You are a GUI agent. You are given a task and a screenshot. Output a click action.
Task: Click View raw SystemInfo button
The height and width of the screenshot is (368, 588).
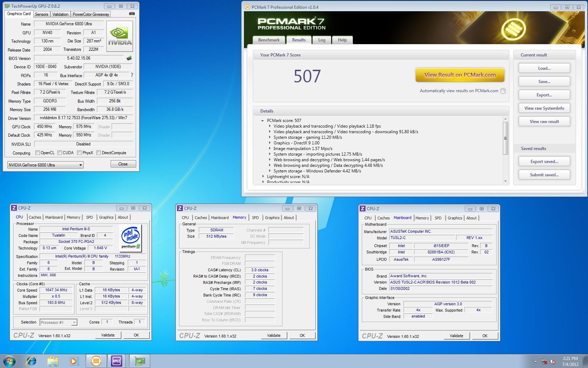pos(544,108)
